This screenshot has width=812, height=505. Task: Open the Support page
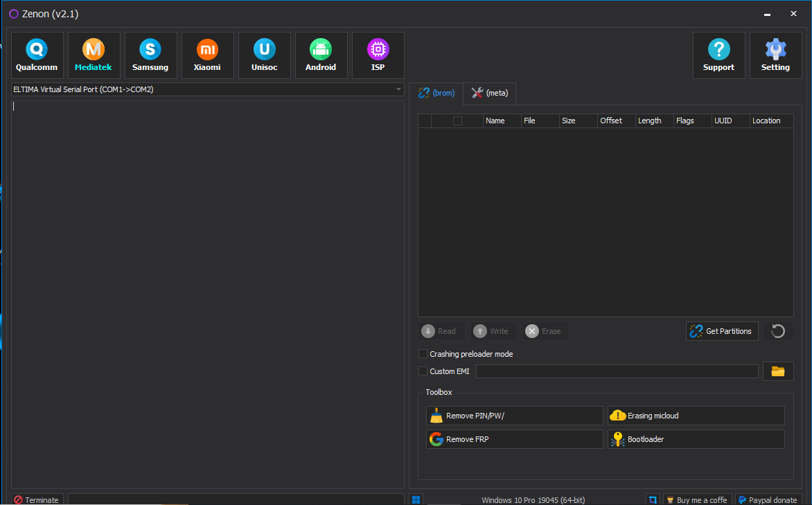[718, 55]
